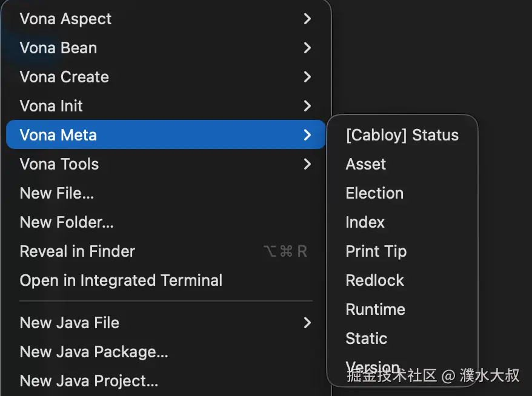This screenshot has width=532, height=396.
Task: Select [Cabloy] Status in the submenu
Action: 402,135
